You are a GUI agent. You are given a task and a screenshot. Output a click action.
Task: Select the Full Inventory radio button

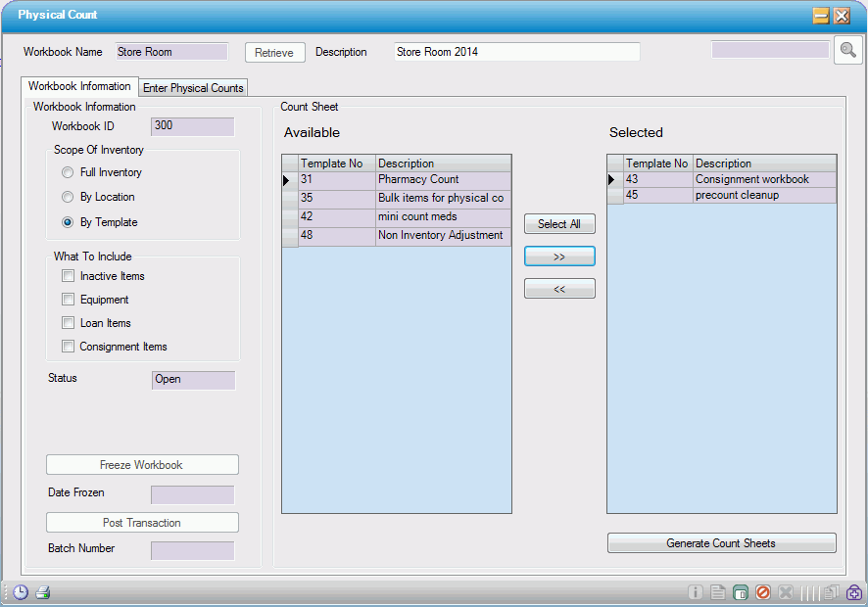tap(68, 172)
